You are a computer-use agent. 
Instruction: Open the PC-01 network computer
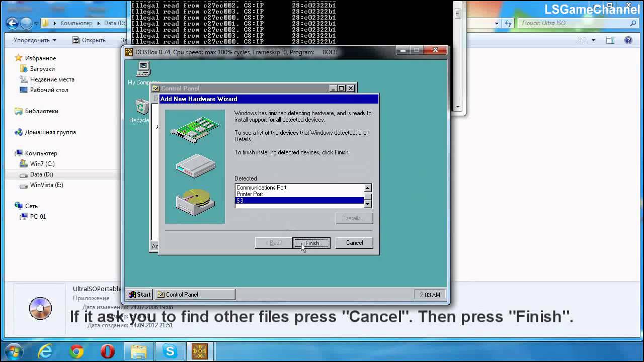[x=38, y=217]
